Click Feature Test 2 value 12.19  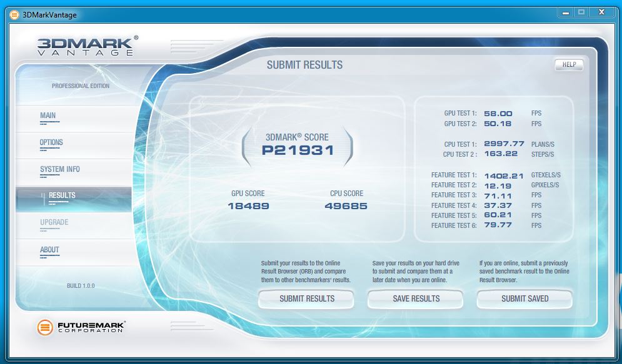[498, 186]
